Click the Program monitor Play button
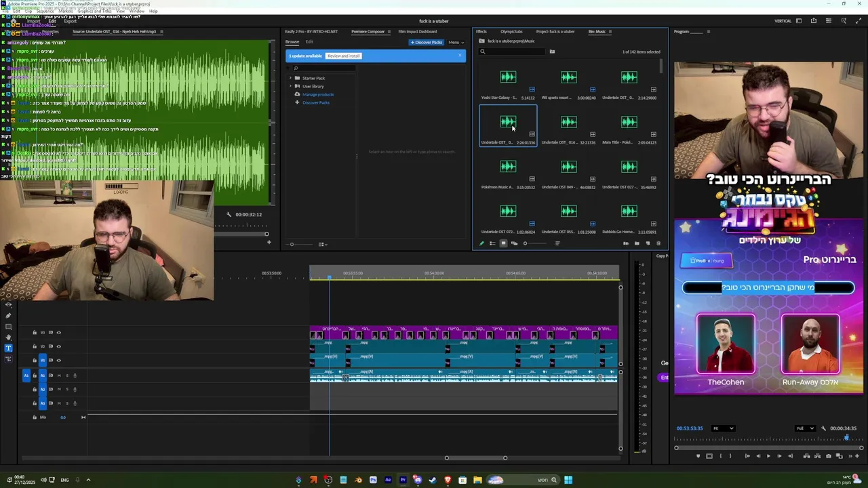The height and width of the screenshot is (488, 868). pos(768,456)
